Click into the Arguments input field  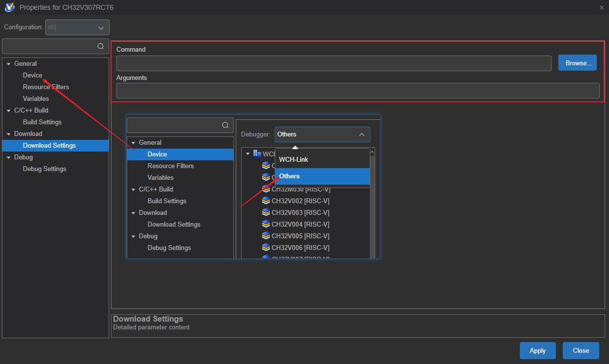pyautogui.click(x=358, y=91)
